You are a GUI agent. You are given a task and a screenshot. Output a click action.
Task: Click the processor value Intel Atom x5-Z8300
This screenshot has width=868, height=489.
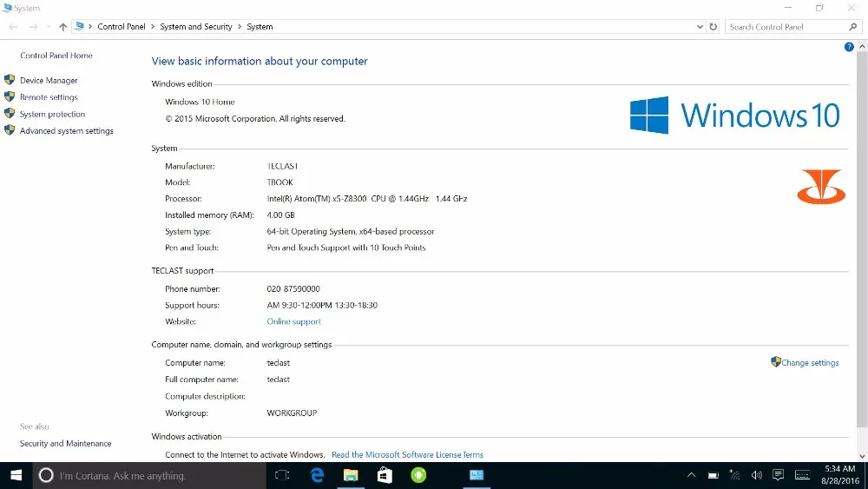click(367, 198)
